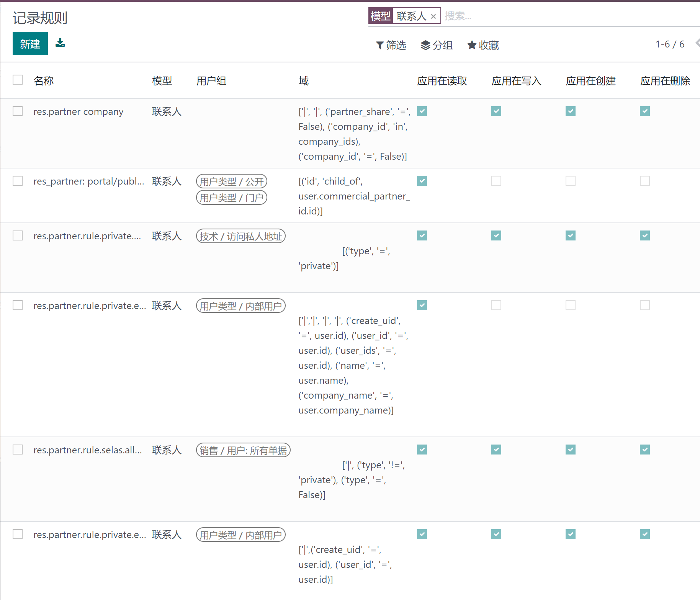Disable 应用在删除 for res.partner.rule.selas.all
700x600 pixels.
coord(644,450)
